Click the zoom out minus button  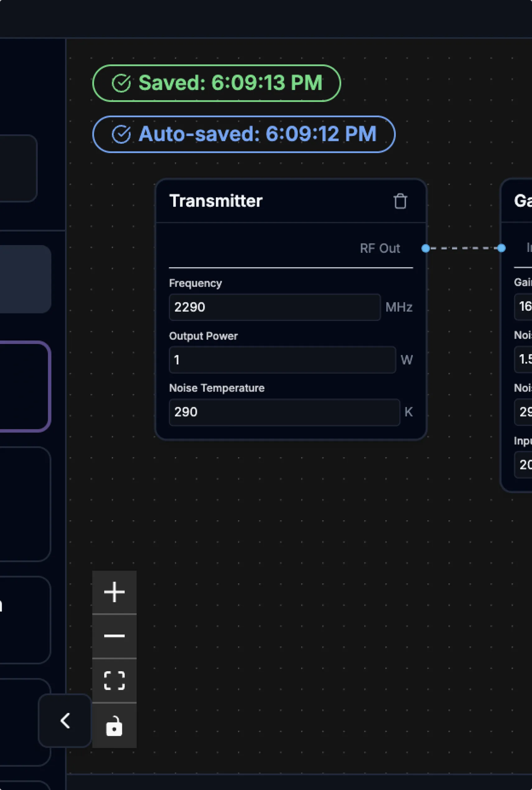coord(114,636)
